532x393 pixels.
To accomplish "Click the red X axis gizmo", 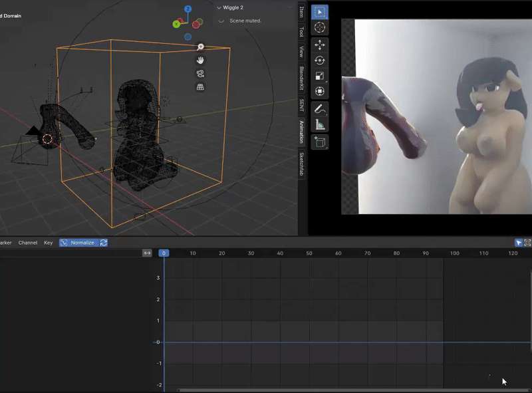I will (196, 25).
